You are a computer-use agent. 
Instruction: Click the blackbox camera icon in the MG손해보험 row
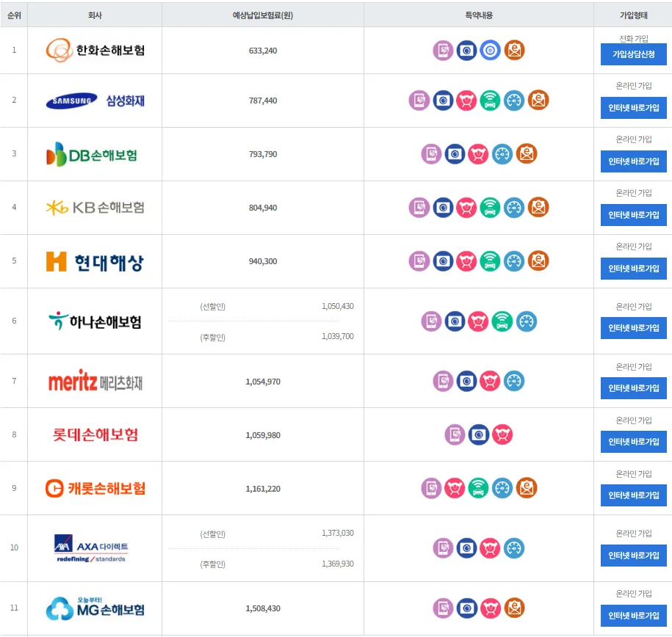click(x=466, y=608)
